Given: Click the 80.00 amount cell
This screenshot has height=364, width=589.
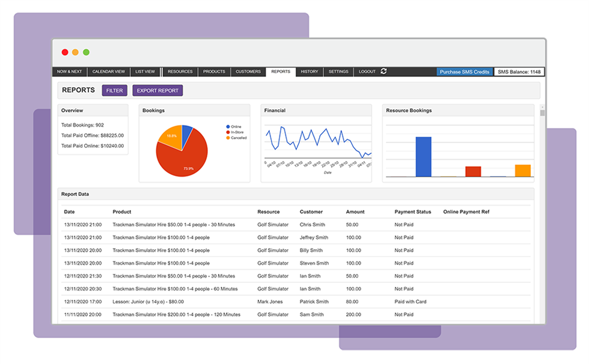Looking at the screenshot, I should [x=352, y=302].
